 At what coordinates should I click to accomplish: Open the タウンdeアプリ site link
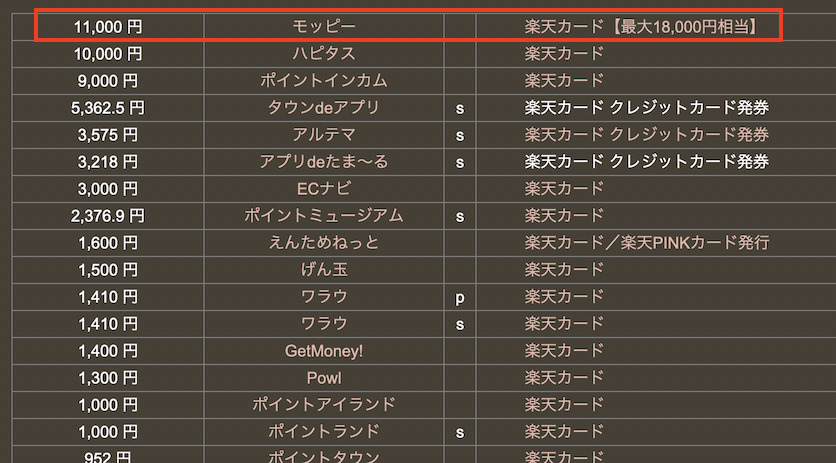tap(324, 107)
